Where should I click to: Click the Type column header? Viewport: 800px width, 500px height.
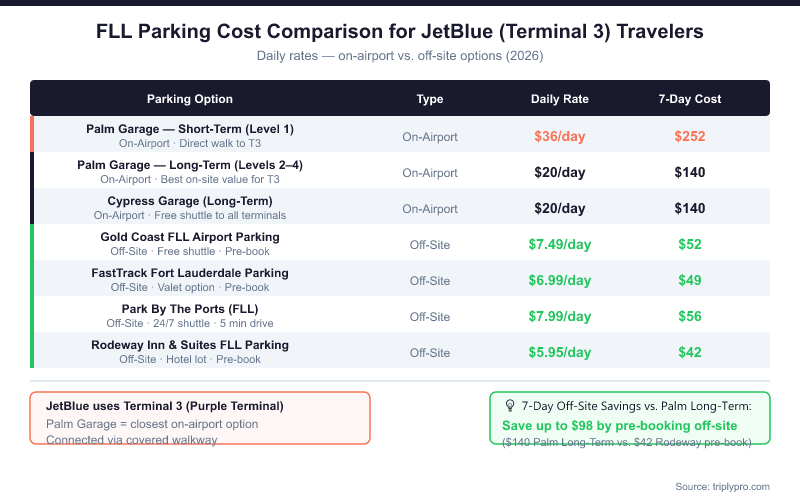point(430,99)
